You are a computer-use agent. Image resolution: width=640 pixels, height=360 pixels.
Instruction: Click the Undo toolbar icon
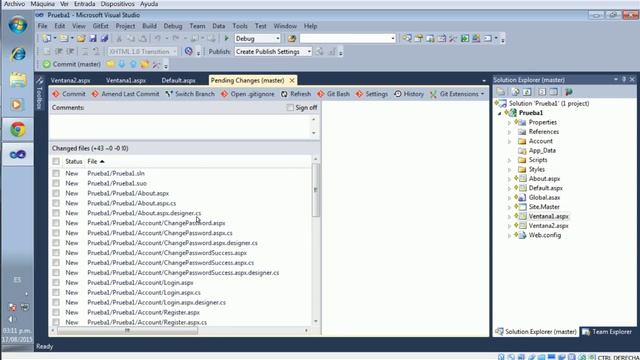click(158, 38)
